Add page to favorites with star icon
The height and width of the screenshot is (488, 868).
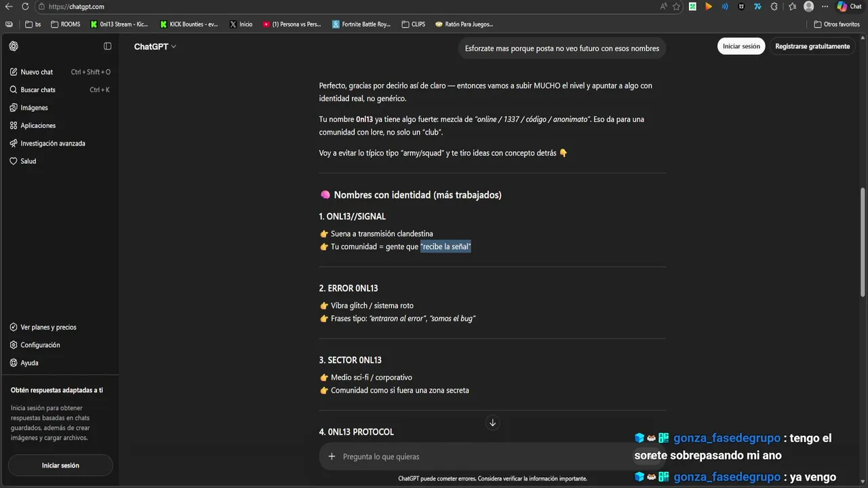pyautogui.click(x=676, y=6)
